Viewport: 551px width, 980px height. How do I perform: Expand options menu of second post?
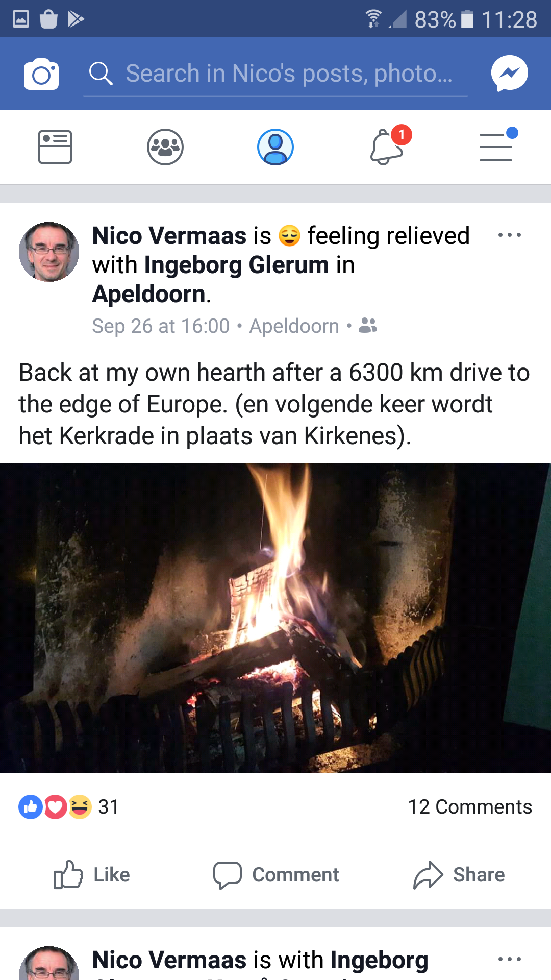[x=509, y=959]
